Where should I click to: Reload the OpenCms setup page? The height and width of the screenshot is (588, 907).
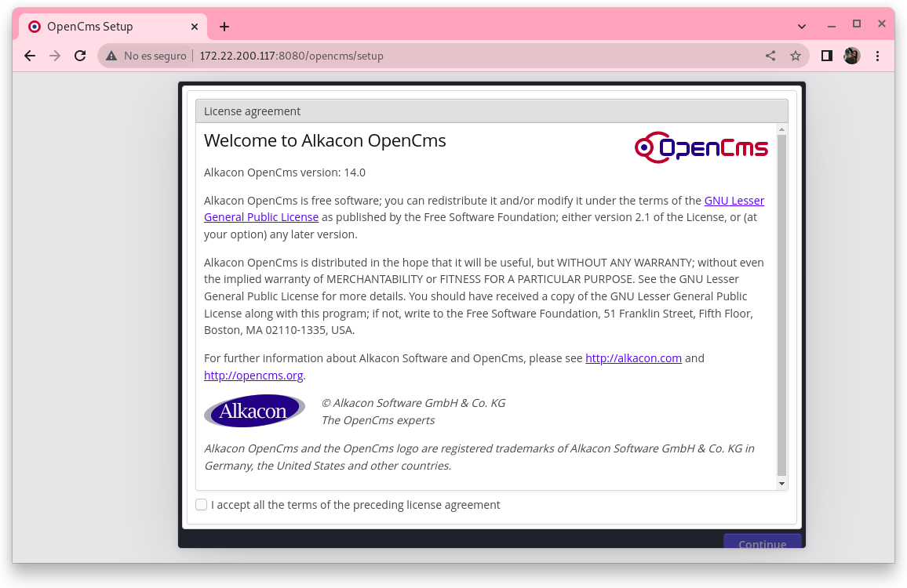click(x=80, y=56)
